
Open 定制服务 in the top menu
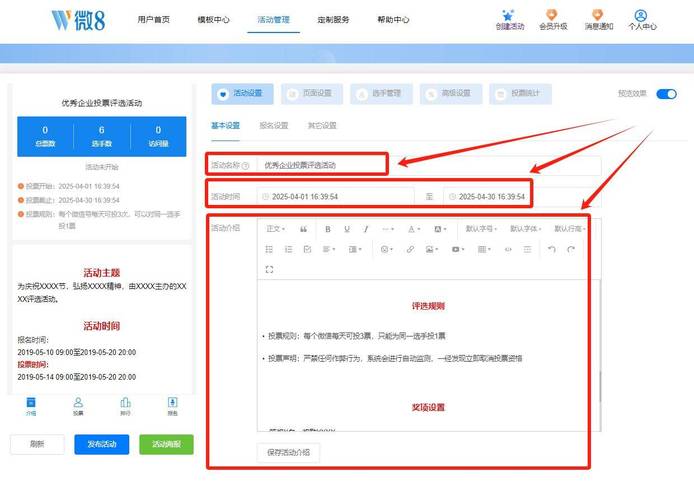coord(333,19)
